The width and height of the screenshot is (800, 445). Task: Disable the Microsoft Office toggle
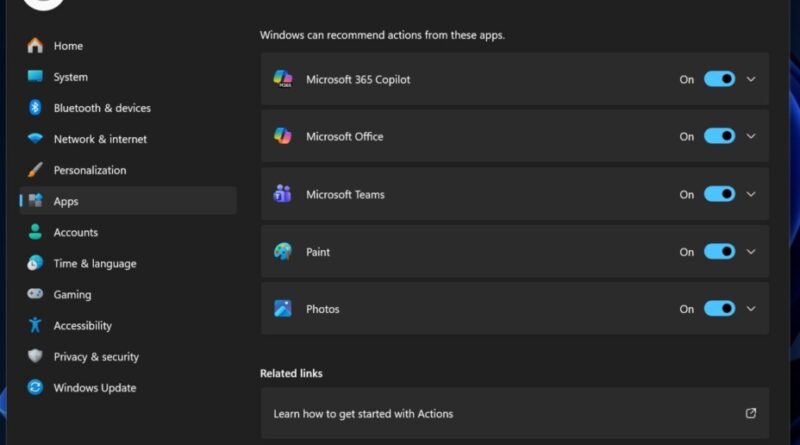pyautogui.click(x=719, y=136)
